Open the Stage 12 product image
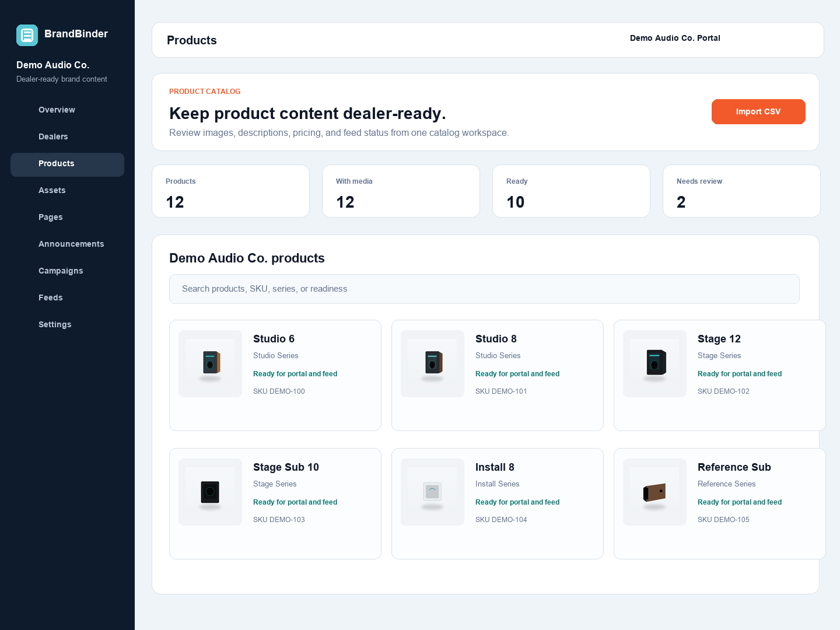The height and width of the screenshot is (630, 840). [654, 363]
